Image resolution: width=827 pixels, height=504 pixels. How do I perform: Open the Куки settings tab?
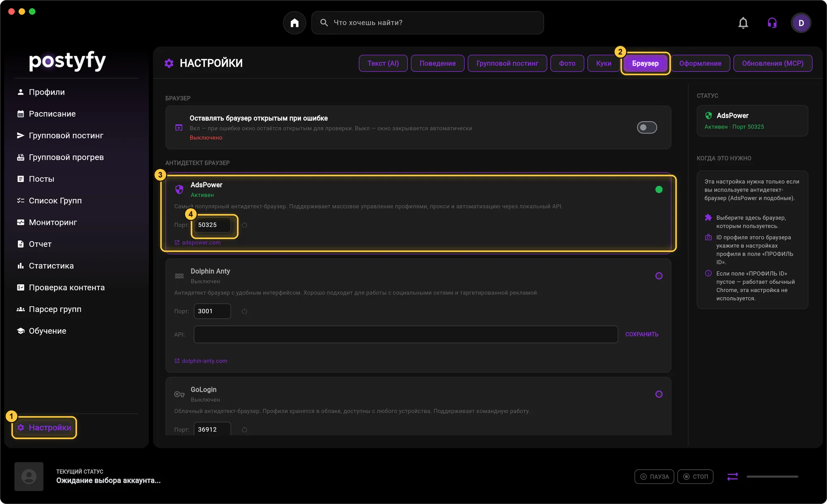pyautogui.click(x=603, y=63)
